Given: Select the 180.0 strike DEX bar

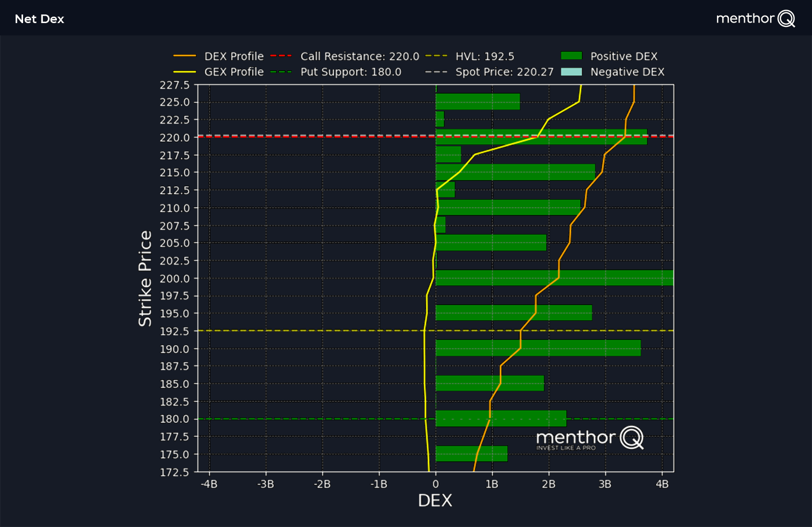Looking at the screenshot, I should [501, 419].
